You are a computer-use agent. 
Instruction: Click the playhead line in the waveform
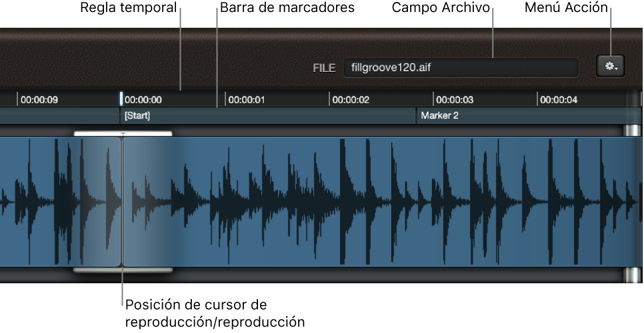[123, 201]
